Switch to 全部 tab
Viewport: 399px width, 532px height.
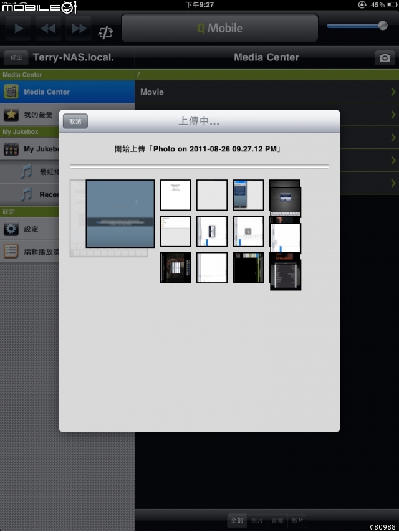[x=237, y=520]
